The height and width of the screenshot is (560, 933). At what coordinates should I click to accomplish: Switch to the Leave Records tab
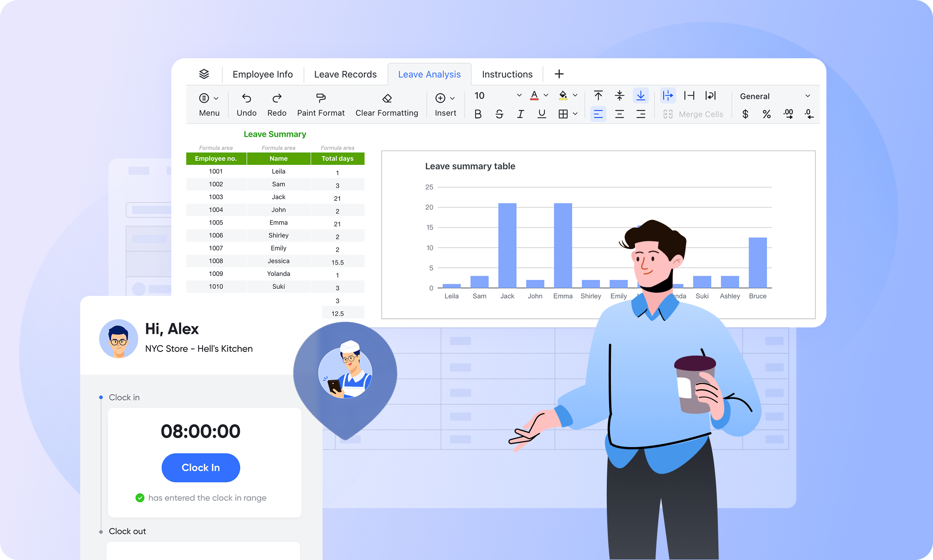pos(345,74)
